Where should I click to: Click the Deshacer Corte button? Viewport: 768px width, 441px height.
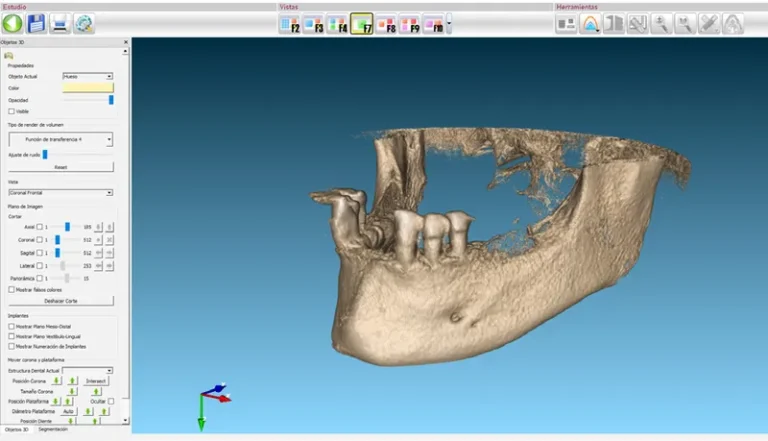point(60,300)
